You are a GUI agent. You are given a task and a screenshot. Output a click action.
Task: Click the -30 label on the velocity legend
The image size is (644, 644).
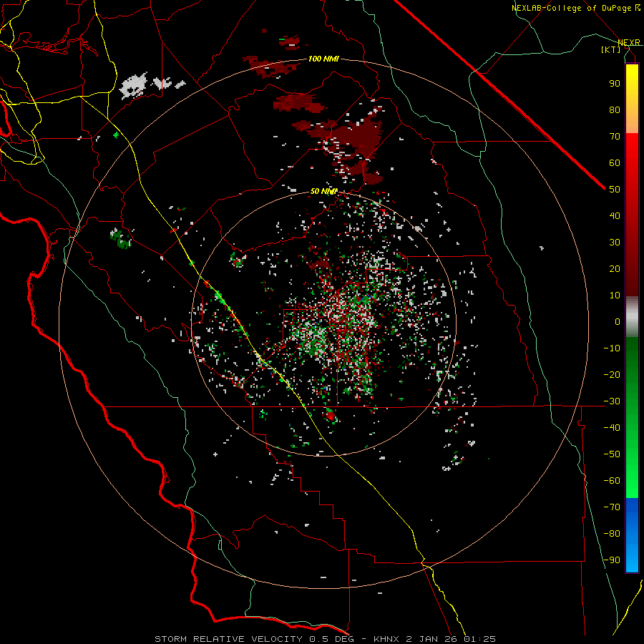[x=612, y=401]
